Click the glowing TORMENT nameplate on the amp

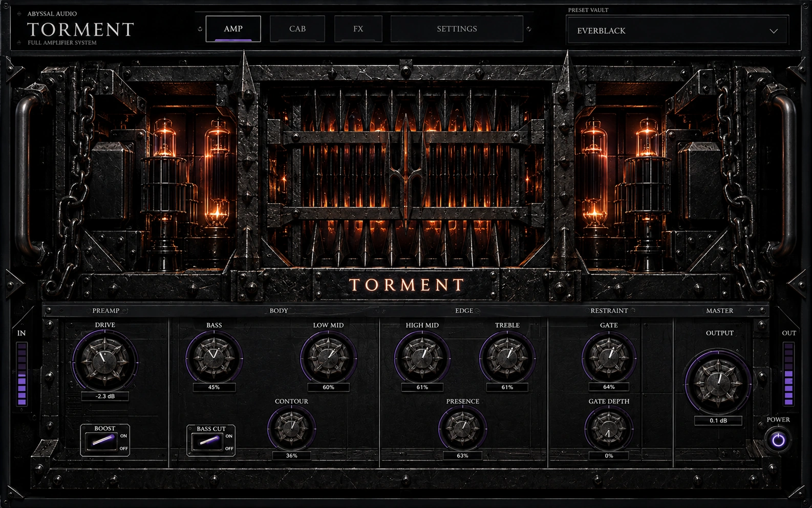407,285
